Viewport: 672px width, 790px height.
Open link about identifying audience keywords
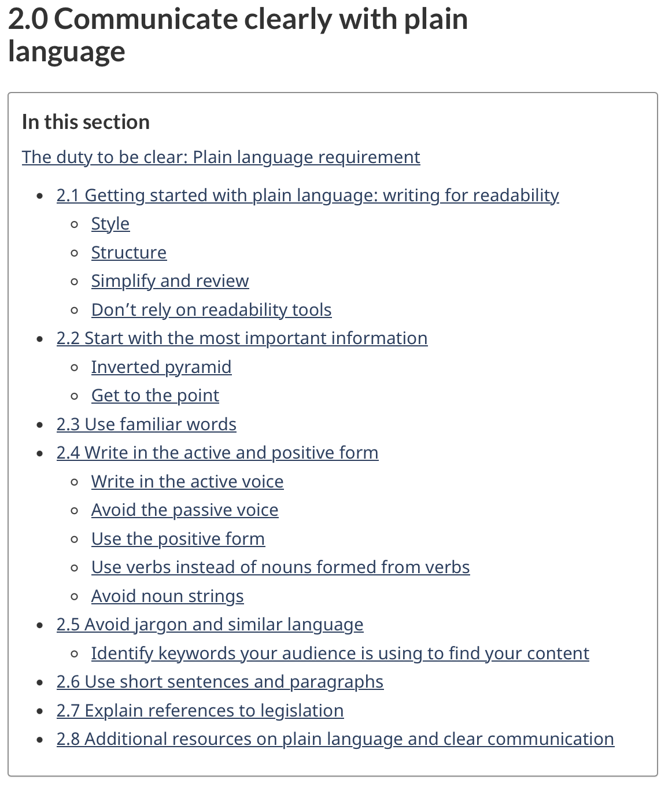(339, 653)
